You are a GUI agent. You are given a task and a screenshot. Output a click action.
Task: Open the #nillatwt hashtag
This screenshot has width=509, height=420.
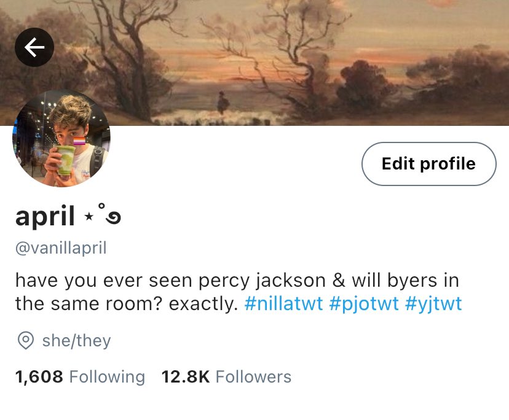click(x=283, y=304)
